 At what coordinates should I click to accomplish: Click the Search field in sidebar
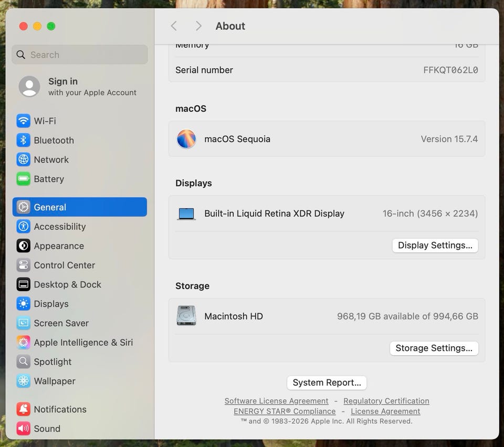click(x=80, y=55)
